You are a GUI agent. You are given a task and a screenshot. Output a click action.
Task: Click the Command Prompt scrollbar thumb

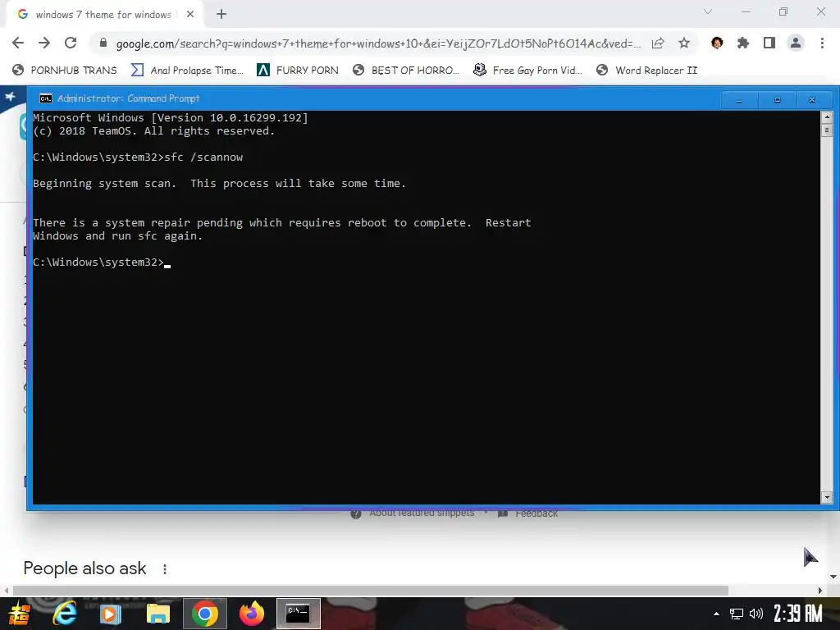point(827,130)
